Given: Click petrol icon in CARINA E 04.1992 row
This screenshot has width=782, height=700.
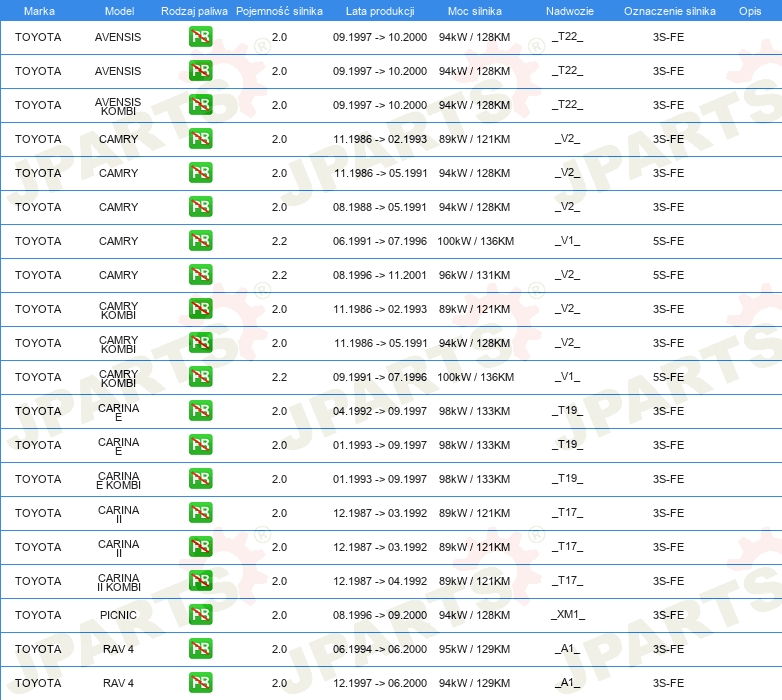Looking at the screenshot, I should coord(200,410).
